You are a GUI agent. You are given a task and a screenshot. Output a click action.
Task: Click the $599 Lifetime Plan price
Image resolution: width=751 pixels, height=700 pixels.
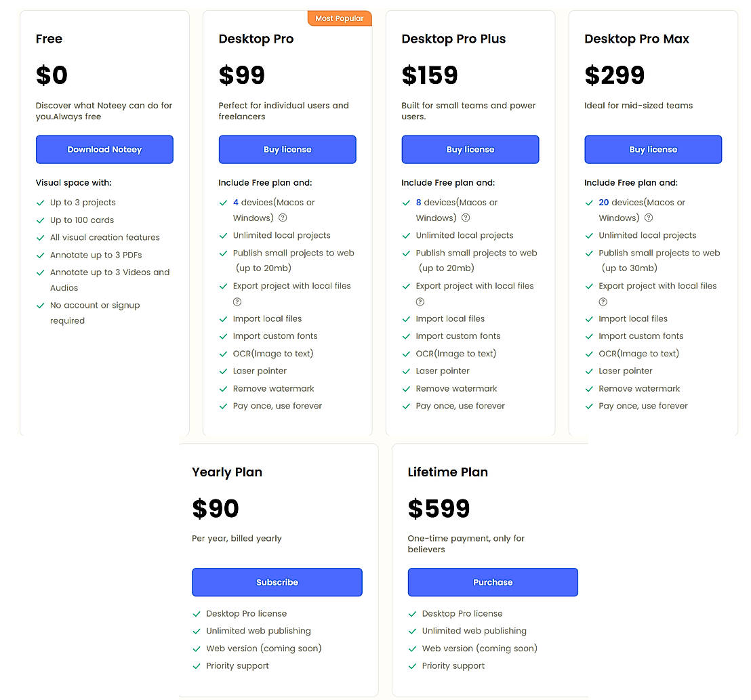(x=439, y=509)
